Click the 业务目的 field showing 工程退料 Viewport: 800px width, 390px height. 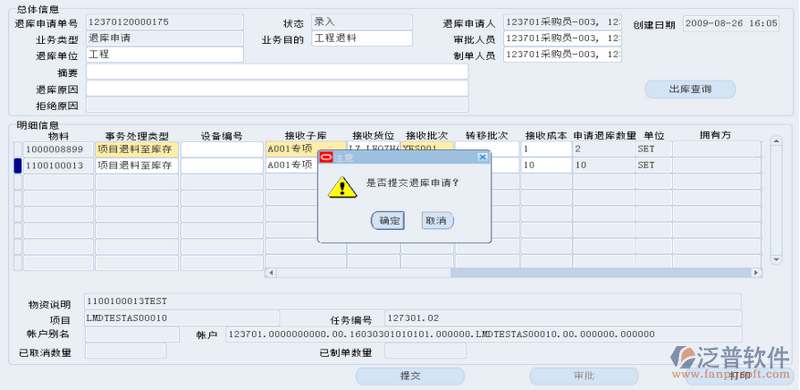(362, 38)
